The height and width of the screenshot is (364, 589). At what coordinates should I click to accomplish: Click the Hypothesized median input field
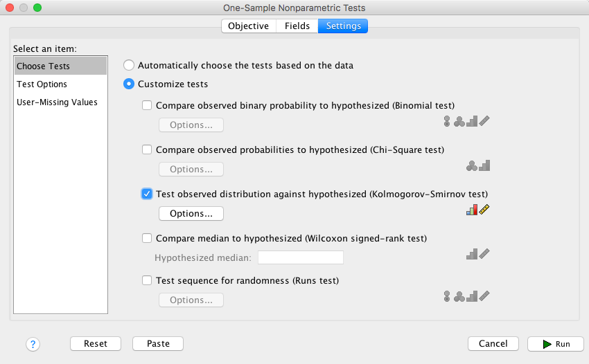[x=301, y=257]
